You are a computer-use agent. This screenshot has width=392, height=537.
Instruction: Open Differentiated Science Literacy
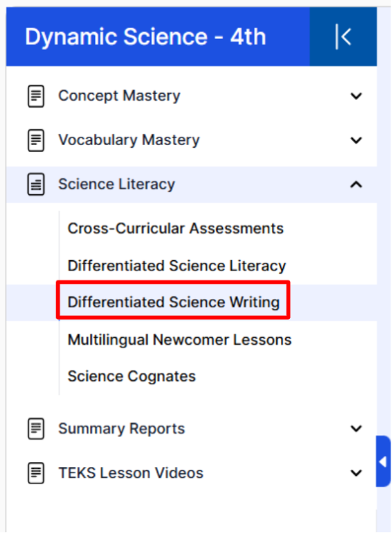(177, 266)
